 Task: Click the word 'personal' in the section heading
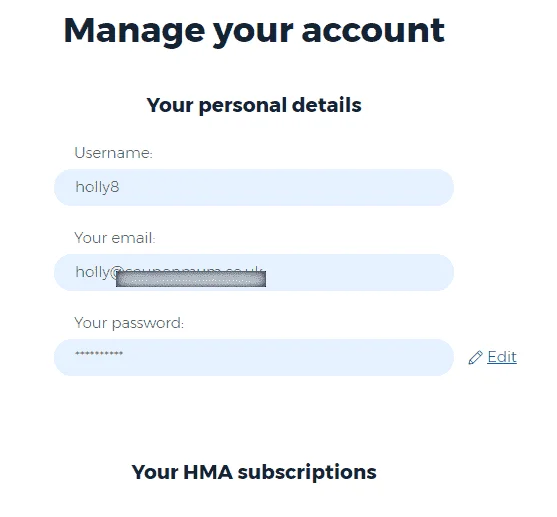coord(242,106)
